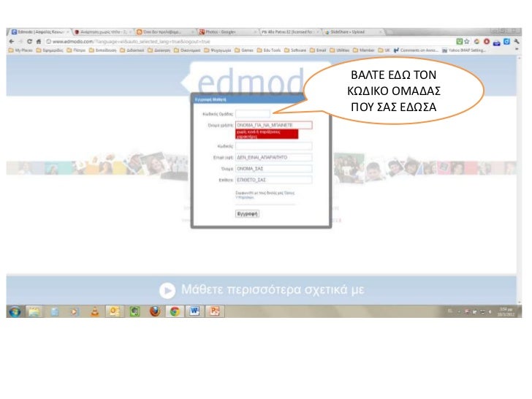The height and width of the screenshot is (399, 532).
Task: Go to the browser Home page icon
Action: pyautogui.click(x=38, y=42)
